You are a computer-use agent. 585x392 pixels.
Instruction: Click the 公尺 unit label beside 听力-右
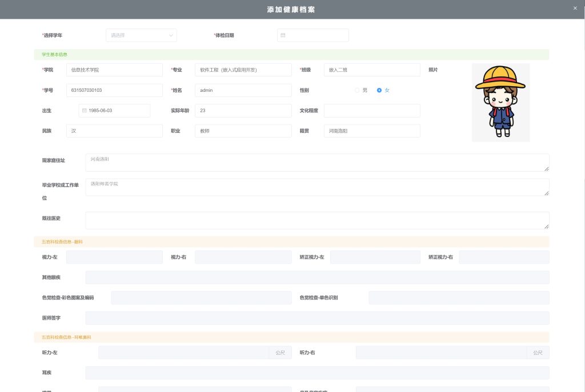click(538, 353)
